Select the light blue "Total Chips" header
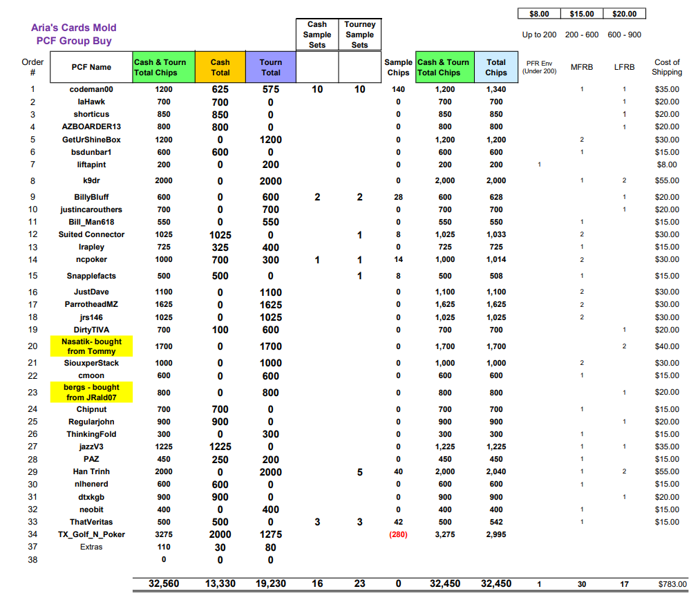 tap(496, 67)
